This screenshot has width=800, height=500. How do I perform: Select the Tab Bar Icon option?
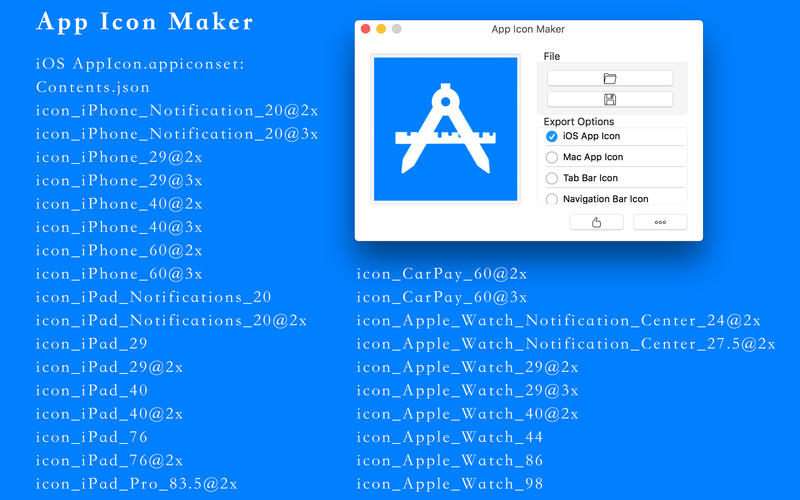coord(552,178)
